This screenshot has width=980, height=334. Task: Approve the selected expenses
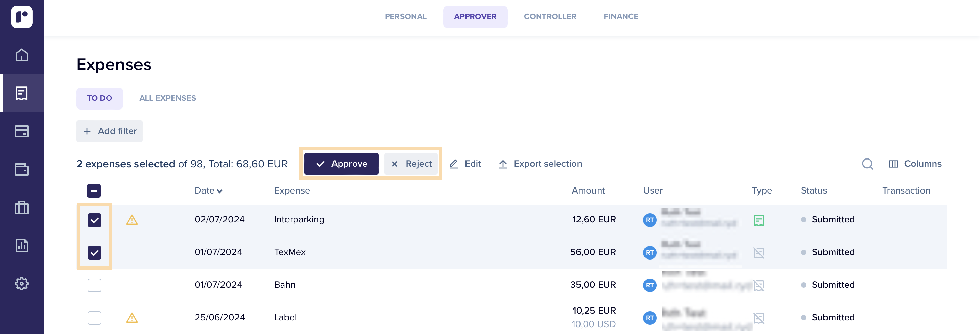(x=341, y=164)
